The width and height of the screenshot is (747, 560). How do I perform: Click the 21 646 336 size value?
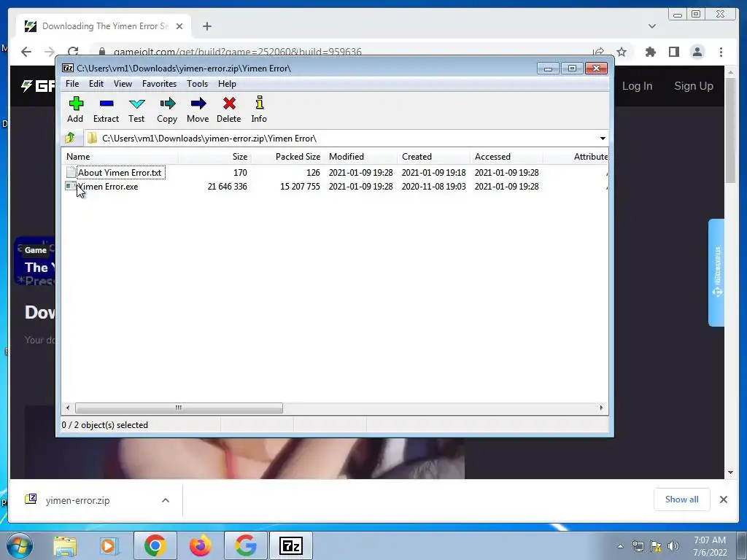tap(228, 187)
